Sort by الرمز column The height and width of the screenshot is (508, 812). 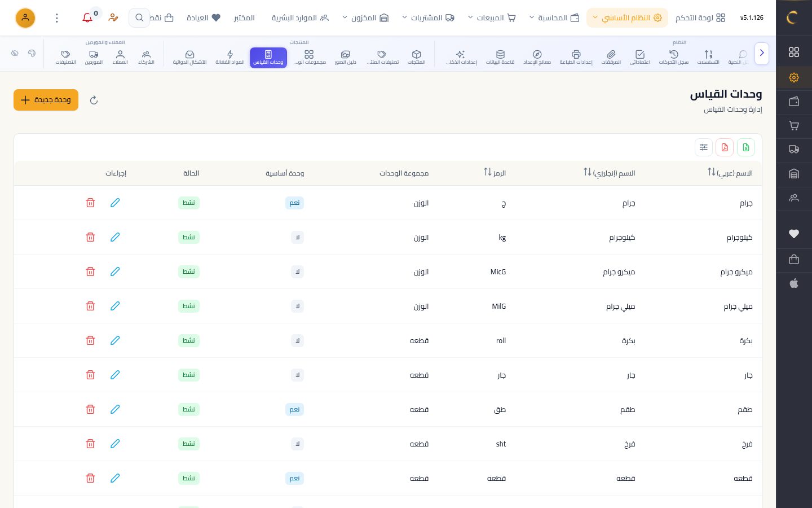495,173
